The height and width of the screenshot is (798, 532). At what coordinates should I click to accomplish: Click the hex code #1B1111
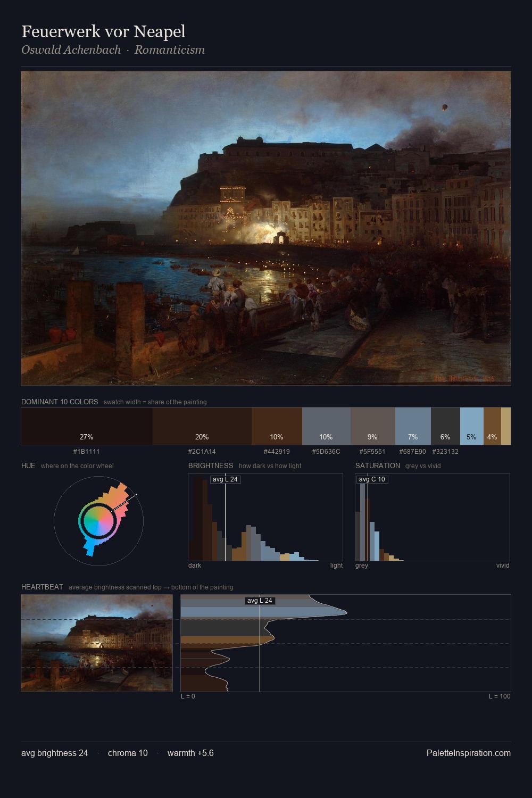[87, 452]
